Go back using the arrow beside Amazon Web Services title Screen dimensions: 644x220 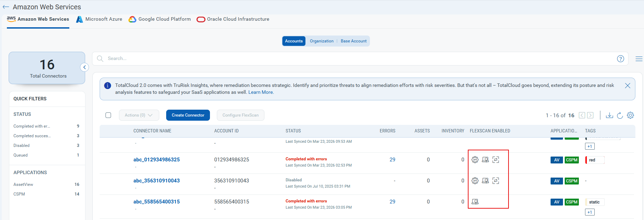(x=6, y=7)
